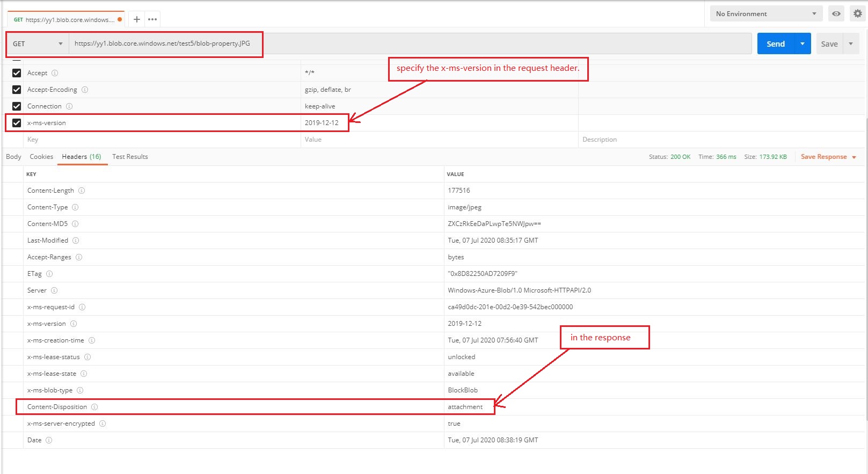Click the 173.92 KB response size
This screenshot has height=474, width=868.
pos(773,157)
